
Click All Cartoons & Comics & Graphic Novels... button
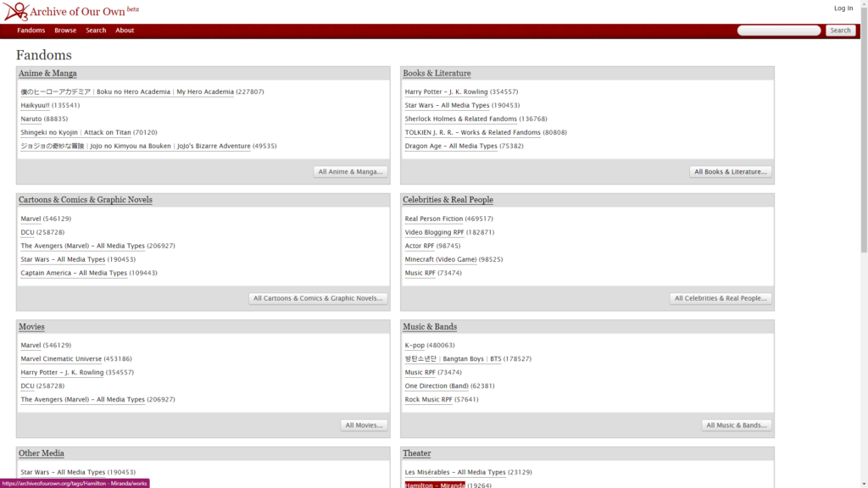click(x=319, y=298)
